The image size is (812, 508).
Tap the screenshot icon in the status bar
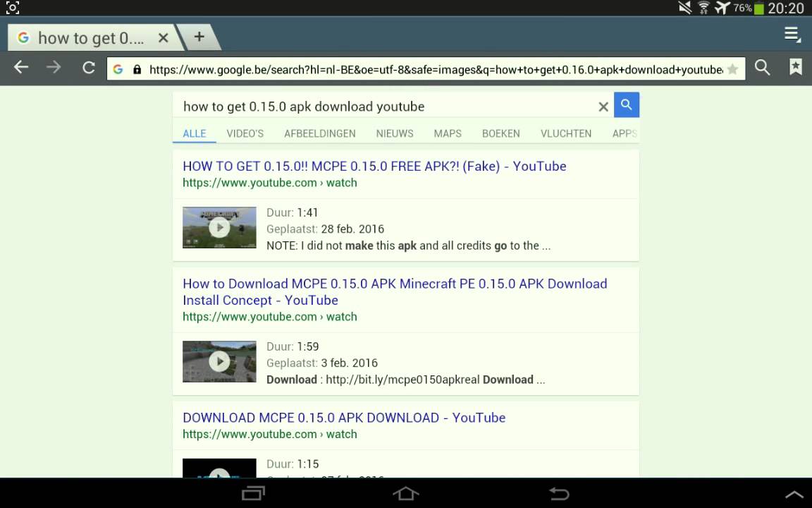(x=13, y=8)
